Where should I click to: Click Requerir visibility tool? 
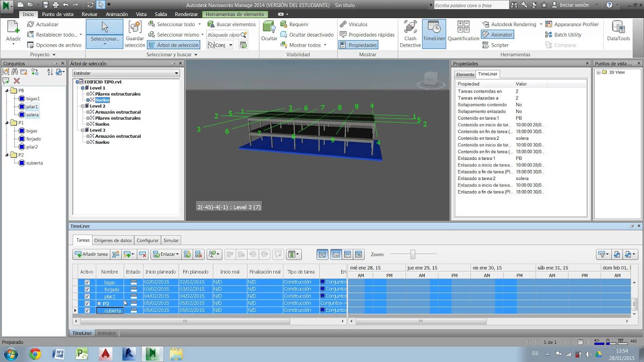pyautogui.click(x=294, y=24)
